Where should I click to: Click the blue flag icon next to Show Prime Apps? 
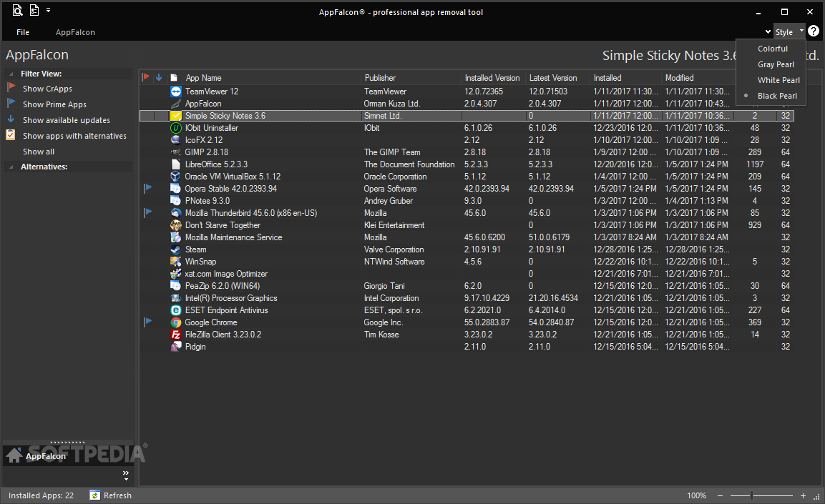point(11,103)
